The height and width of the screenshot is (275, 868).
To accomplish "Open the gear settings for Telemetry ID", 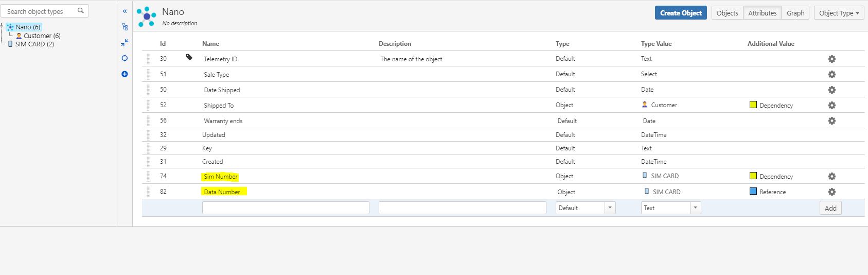I will [831, 59].
